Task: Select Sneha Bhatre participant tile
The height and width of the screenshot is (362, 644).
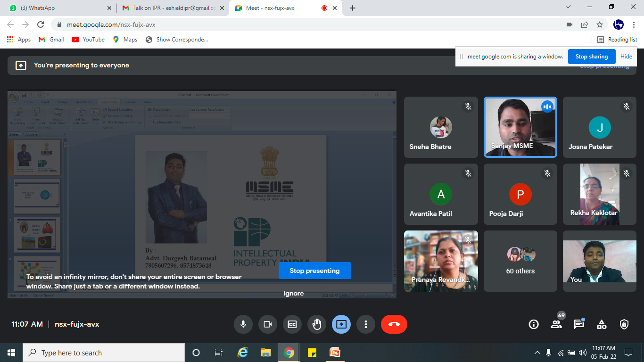Action: 441,127
